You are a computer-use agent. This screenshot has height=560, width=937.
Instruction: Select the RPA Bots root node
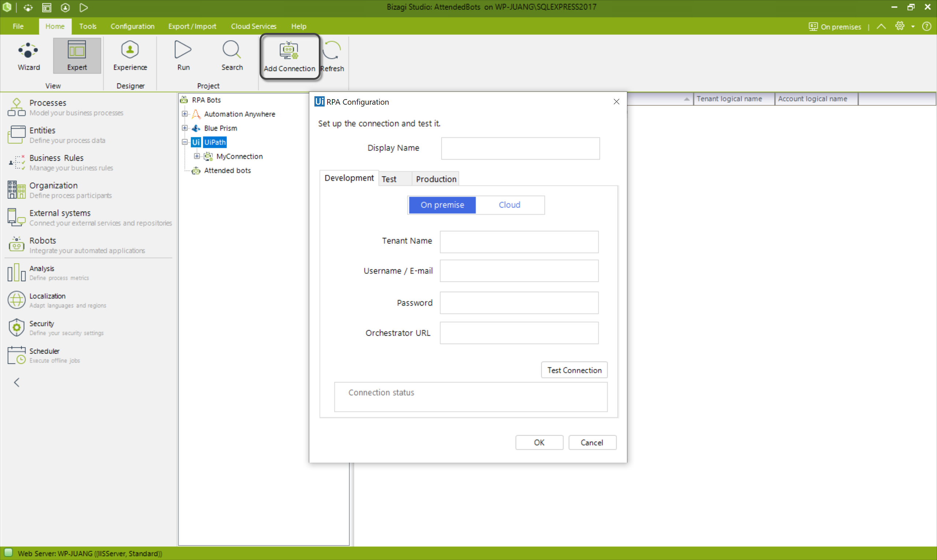click(206, 100)
